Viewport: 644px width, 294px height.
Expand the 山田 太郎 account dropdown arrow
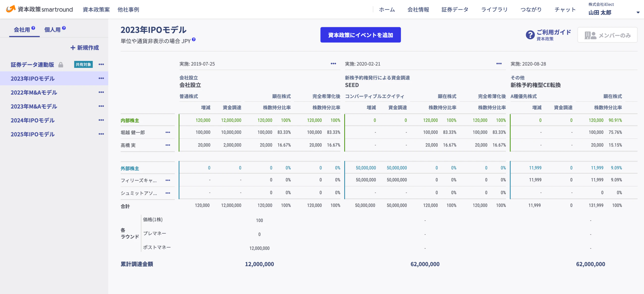(638, 12)
